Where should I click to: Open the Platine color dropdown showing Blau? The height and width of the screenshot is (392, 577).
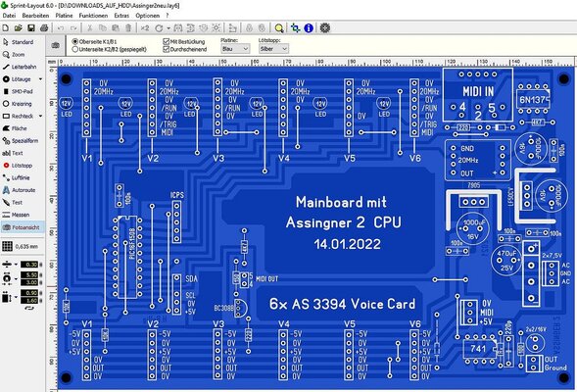235,49
